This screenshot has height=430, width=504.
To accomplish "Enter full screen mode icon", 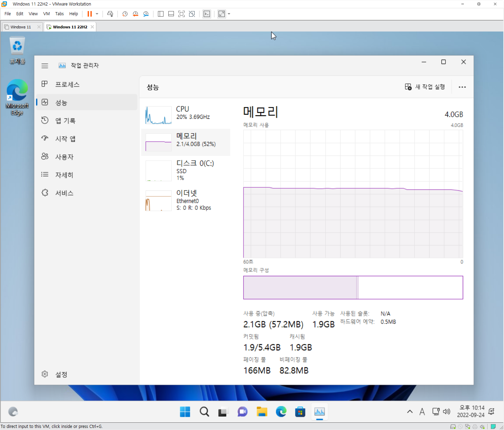I will coord(182,14).
